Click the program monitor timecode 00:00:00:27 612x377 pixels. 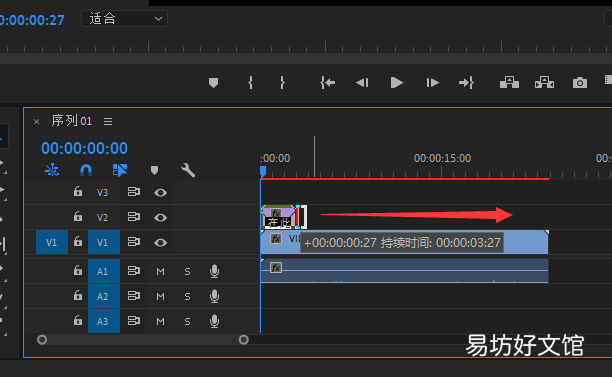click(x=32, y=20)
